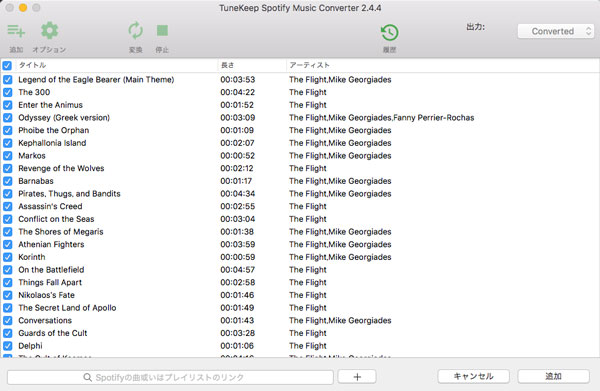Click the duration 00:04:34
The height and width of the screenshot is (391, 600).
point(238,194)
